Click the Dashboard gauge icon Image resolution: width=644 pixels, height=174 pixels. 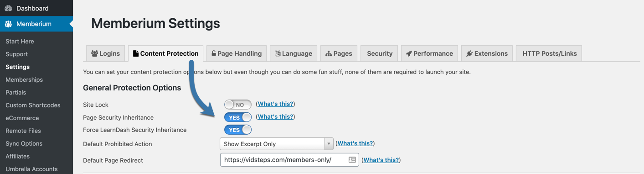[8, 8]
